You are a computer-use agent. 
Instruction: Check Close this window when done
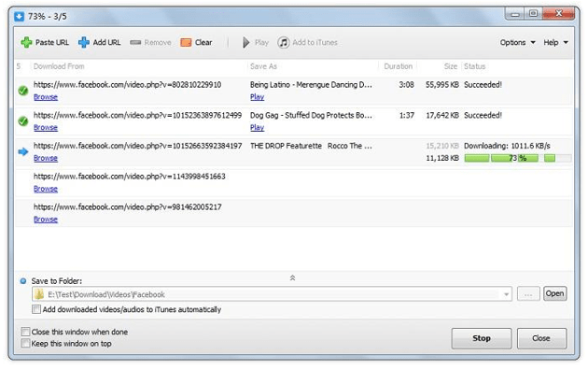(25, 332)
